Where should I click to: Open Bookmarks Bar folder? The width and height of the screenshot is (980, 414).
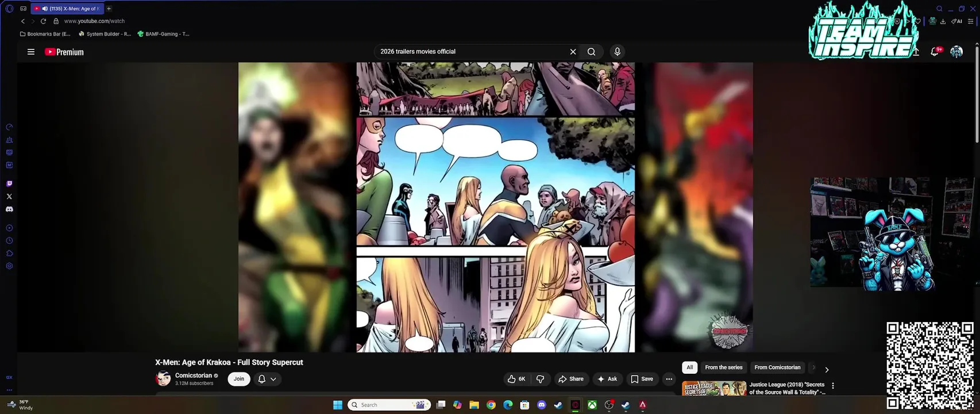tap(45, 34)
